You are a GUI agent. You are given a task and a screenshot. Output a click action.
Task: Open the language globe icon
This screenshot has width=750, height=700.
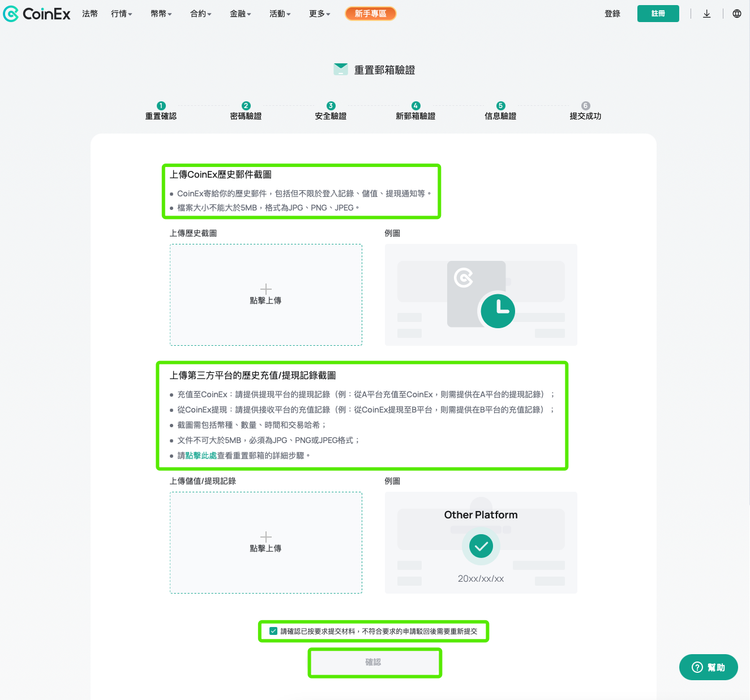(x=737, y=14)
